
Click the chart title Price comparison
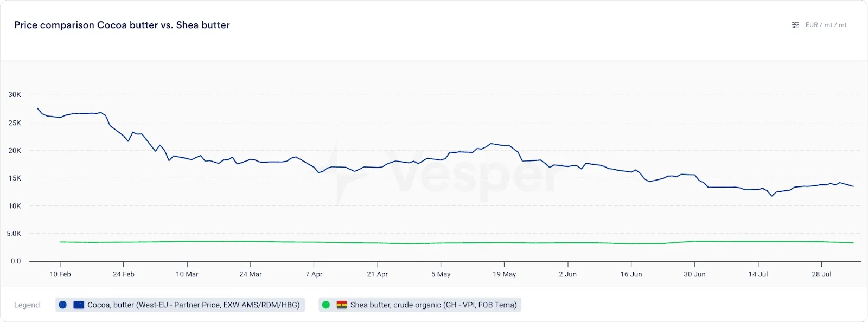[122, 25]
